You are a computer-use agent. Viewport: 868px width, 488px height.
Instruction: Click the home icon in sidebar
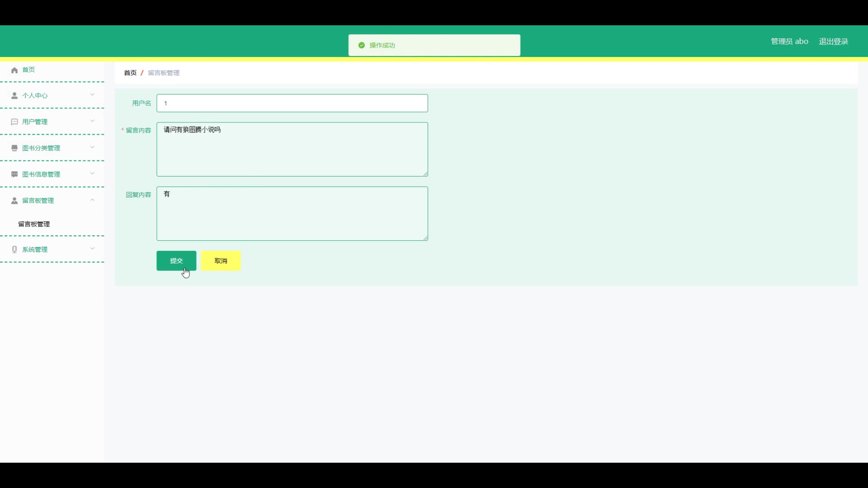click(14, 70)
